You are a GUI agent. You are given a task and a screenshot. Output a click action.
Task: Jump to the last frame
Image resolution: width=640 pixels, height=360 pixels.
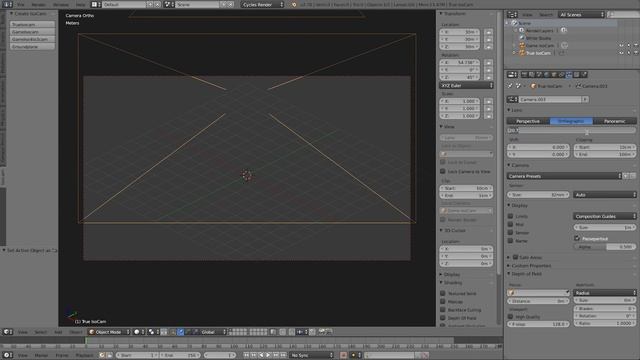coord(283,355)
